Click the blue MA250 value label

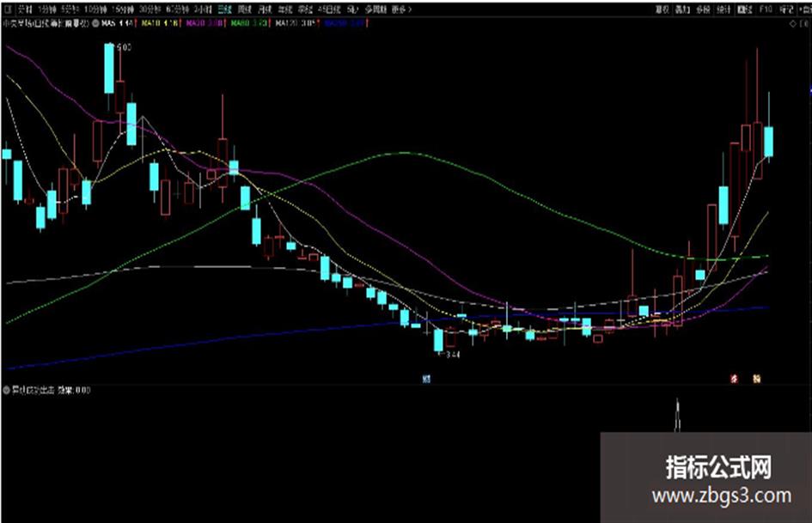point(345,23)
